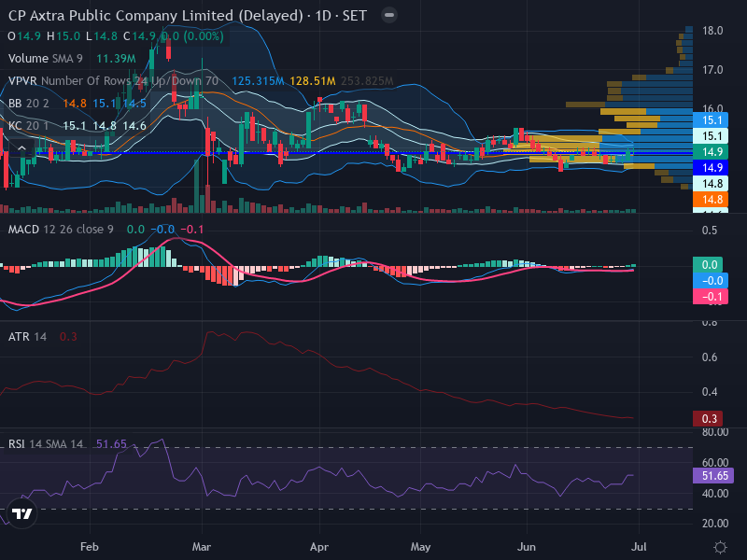This screenshot has width=747, height=560.
Task: Select the RSI 14 SMA 14 legend
Action: click(46, 444)
